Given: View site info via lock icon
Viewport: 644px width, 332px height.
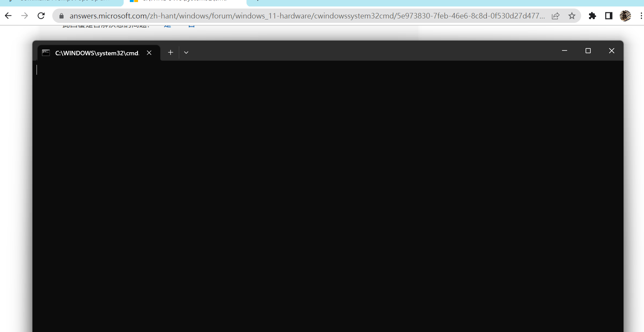Looking at the screenshot, I should click(x=61, y=16).
